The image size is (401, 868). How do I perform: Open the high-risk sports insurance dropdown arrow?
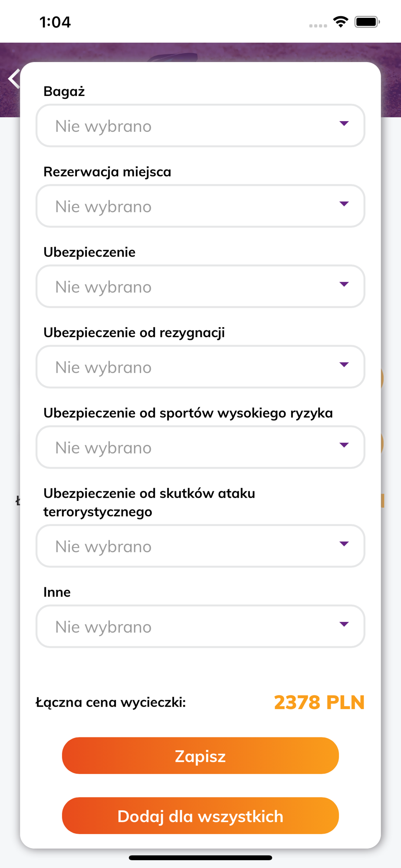tap(344, 445)
